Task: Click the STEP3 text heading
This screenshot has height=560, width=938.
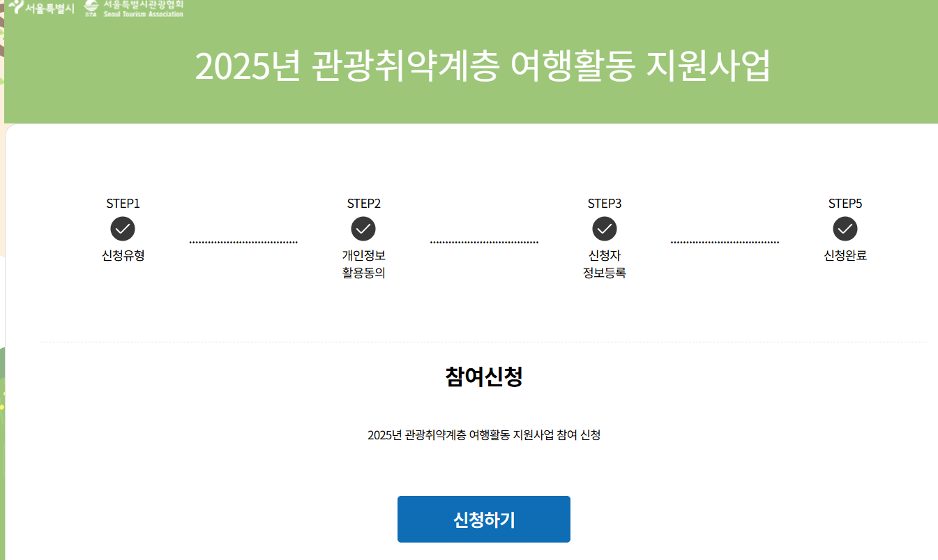Action: click(x=604, y=203)
